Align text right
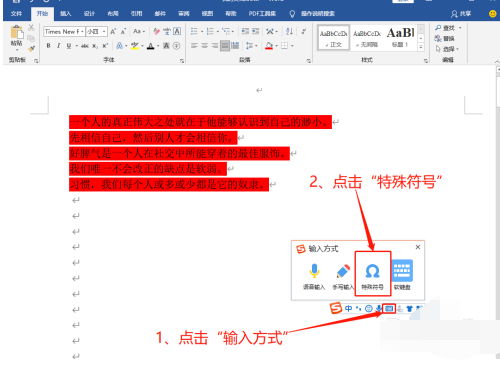The height and width of the screenshot is (366, 500). click(215, 46)
